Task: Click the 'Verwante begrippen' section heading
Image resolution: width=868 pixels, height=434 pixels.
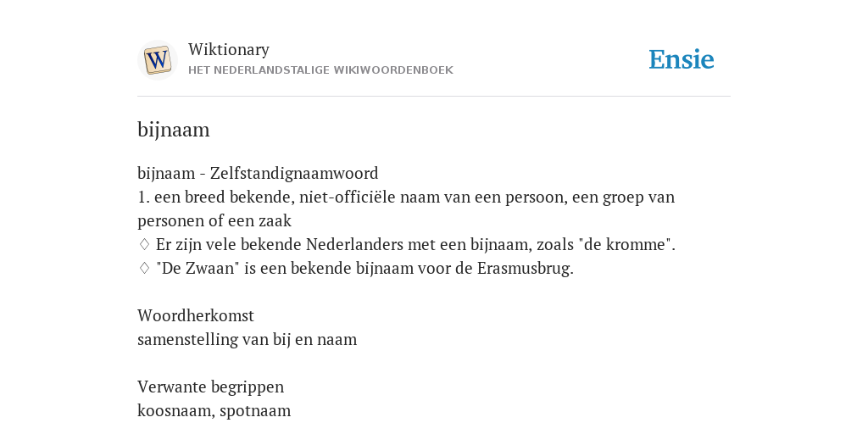Action: [210, 387]
